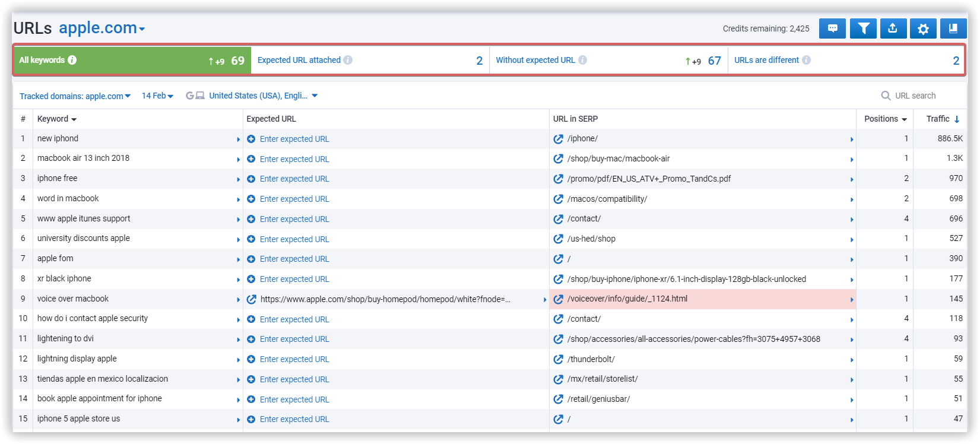Screen dimensions: 980x444
Task: Click plus icon for apple fom expected URL
Action: click(x=251, y=259)
